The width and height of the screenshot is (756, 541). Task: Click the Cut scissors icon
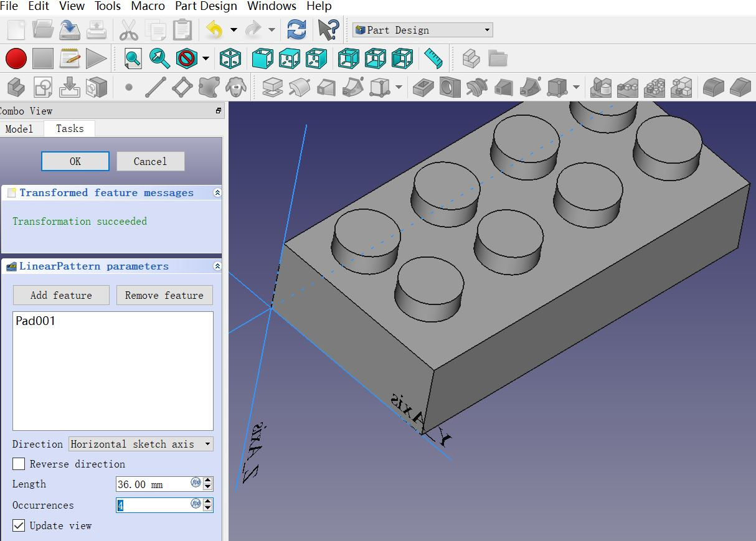coord(129,29)
